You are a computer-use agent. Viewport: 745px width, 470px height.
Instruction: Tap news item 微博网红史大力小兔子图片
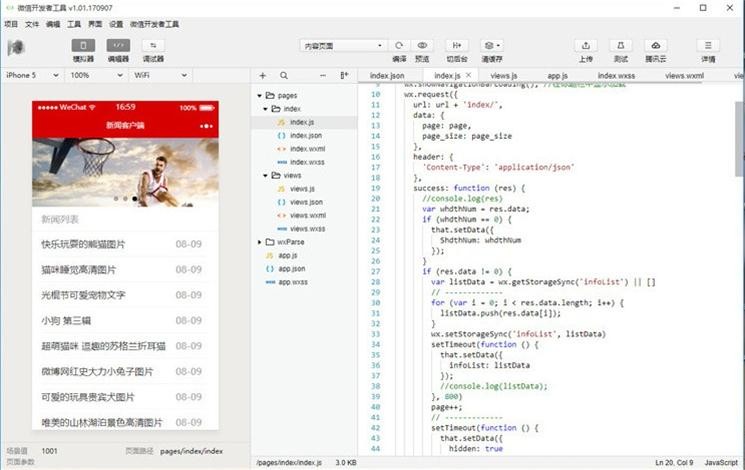(125, 371)
